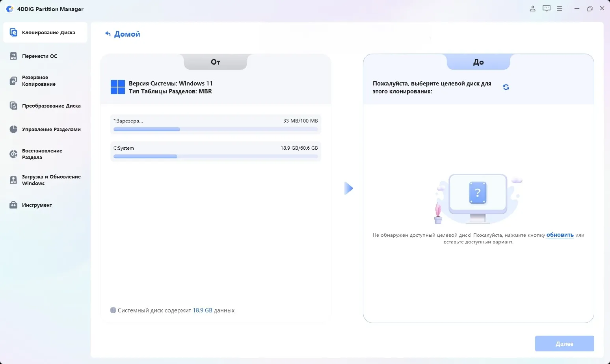Click the 18.9 GB/60.6 GB size text
Viewport: 610px width, 364px height.
299,148
